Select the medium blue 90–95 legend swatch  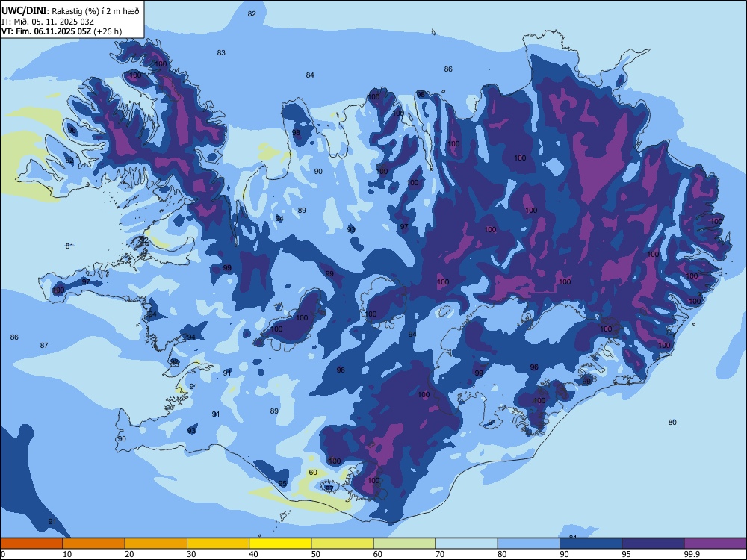coord(591,544)
